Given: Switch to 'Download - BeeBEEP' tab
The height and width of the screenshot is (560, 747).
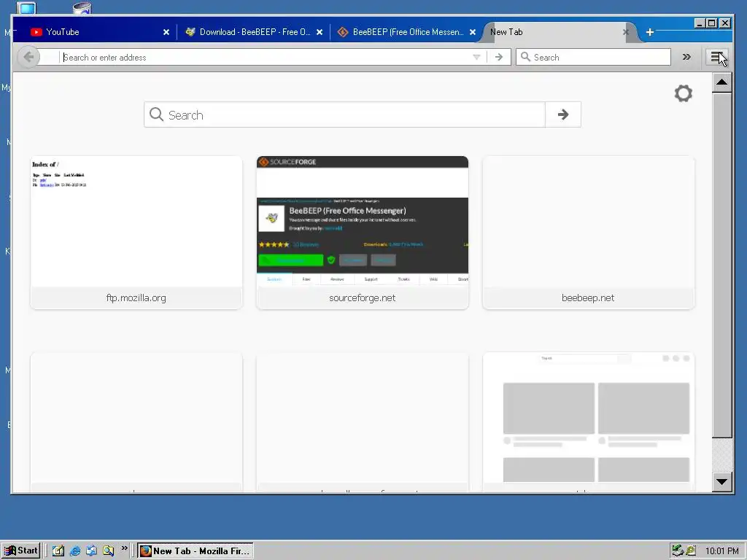Looking at the screenshot, I should 253,32.
